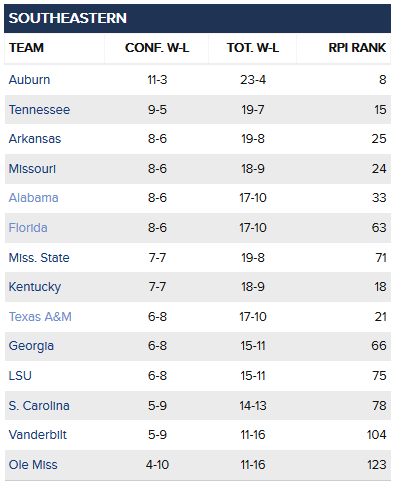
Task: Select the Missouri team link
Action: (x=32, y=169)
